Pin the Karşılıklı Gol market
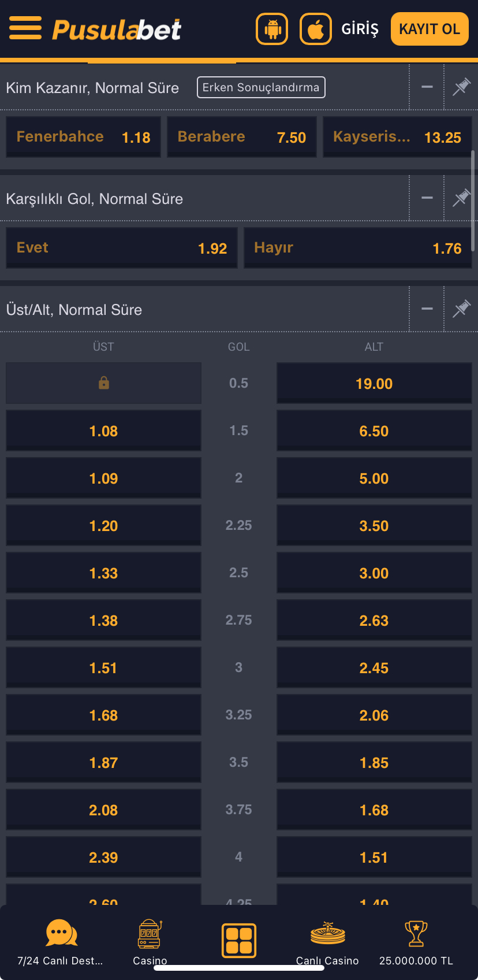 tap(461, 198)
